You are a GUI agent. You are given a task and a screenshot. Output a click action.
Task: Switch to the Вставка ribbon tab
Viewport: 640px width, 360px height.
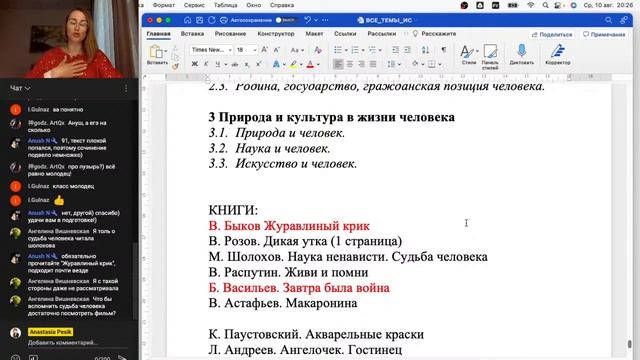click(192, 34)
